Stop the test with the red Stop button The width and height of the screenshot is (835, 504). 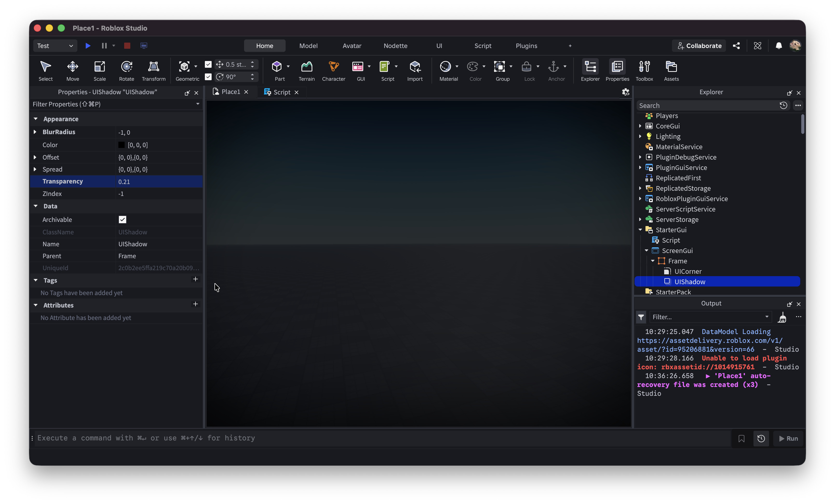click(127, 46)
